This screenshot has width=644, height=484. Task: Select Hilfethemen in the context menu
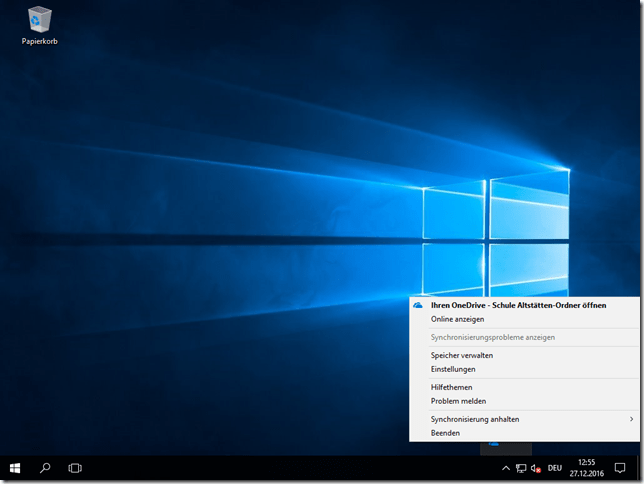coord(451,387)
